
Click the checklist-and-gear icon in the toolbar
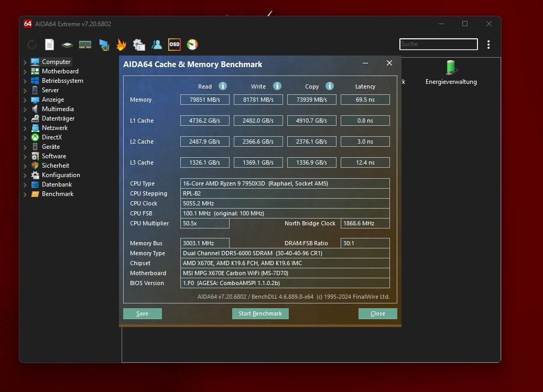(x=139, y=45)
